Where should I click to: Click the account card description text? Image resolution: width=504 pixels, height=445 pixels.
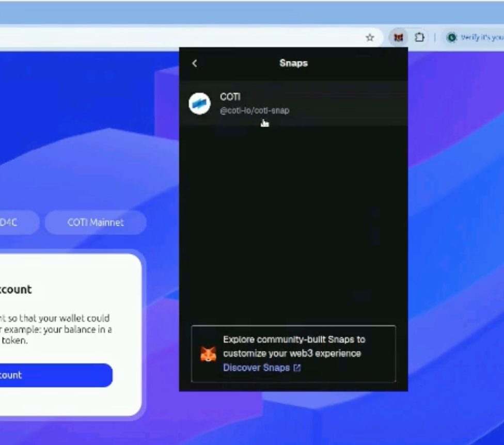point(54,329)
